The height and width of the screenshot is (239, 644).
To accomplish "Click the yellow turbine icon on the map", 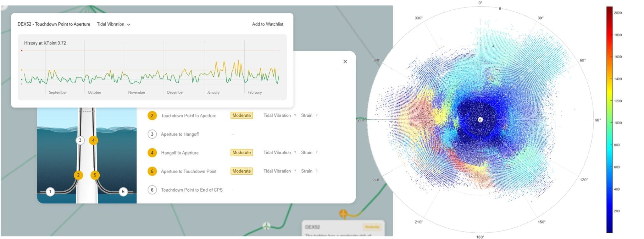I will click(x=343, y=214).
